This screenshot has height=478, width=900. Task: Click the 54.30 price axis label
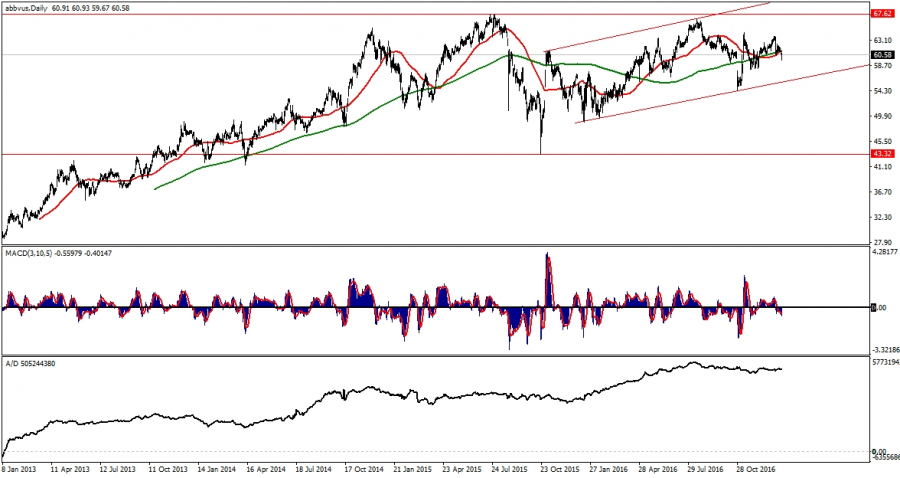(882, 91)
